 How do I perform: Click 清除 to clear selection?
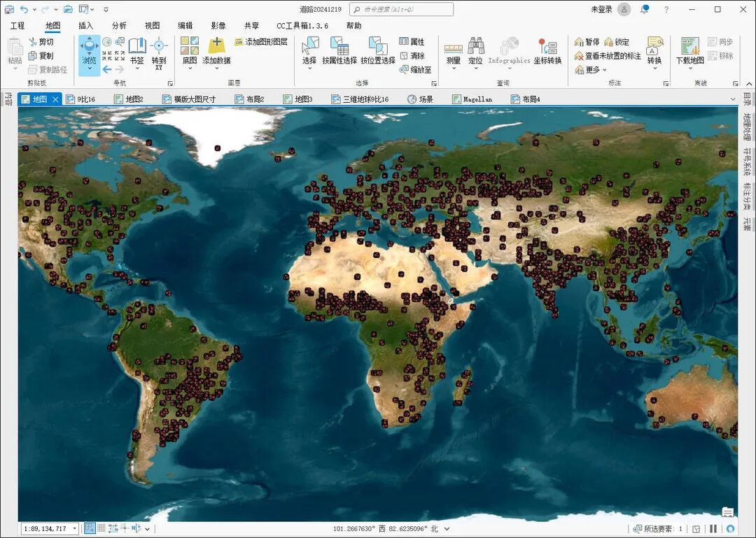pos(412,56)
